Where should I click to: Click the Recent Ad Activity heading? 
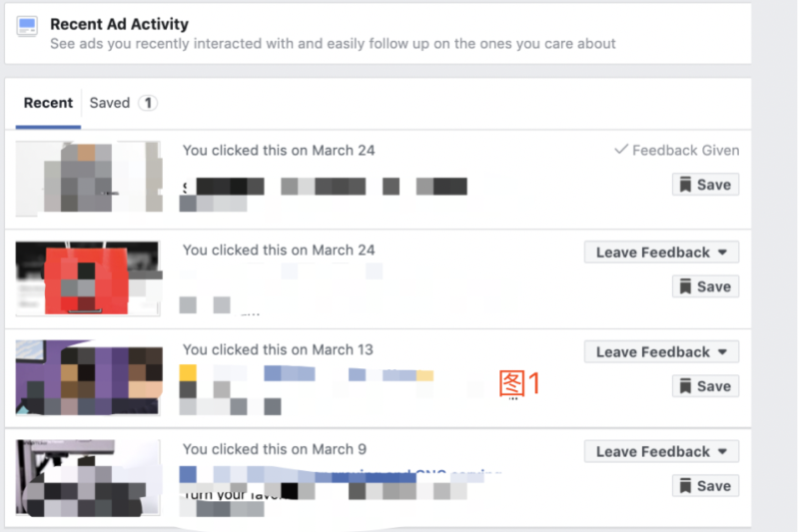pyautogui.click(x=119, y=24)
